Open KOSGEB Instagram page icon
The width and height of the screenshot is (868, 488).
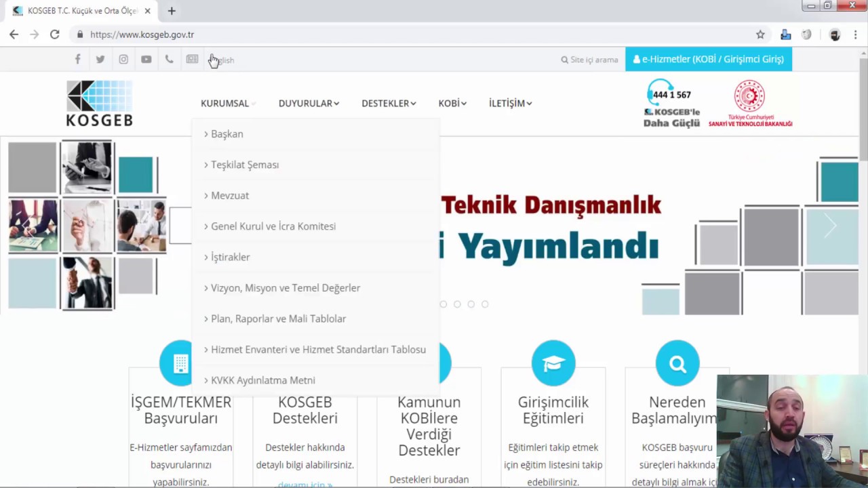123,60
